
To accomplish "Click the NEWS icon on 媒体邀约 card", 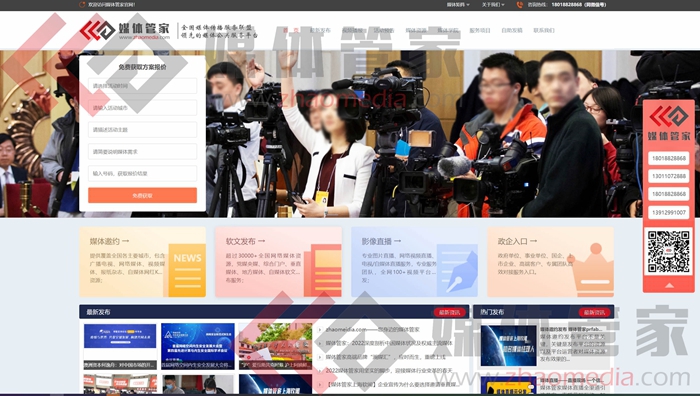I will click(188, 270).
